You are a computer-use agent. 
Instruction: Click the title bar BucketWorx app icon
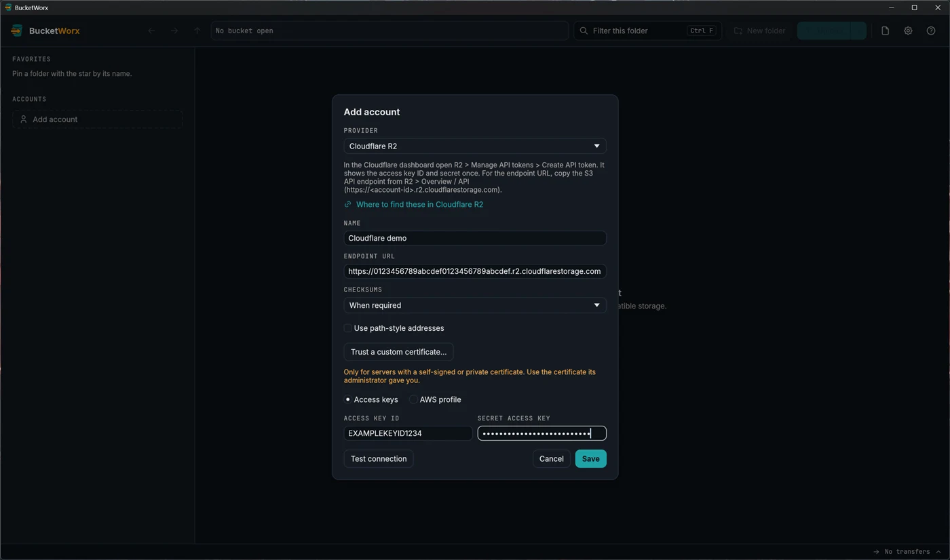pyautogui.click(x=7, y=7)
